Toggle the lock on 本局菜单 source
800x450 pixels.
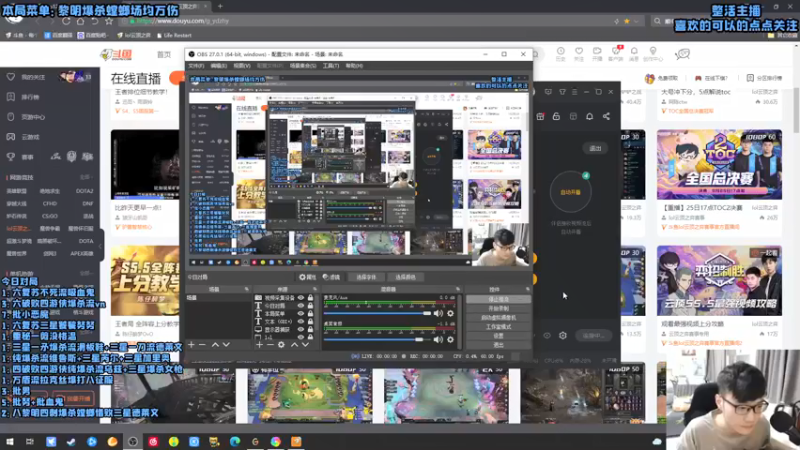310,314
